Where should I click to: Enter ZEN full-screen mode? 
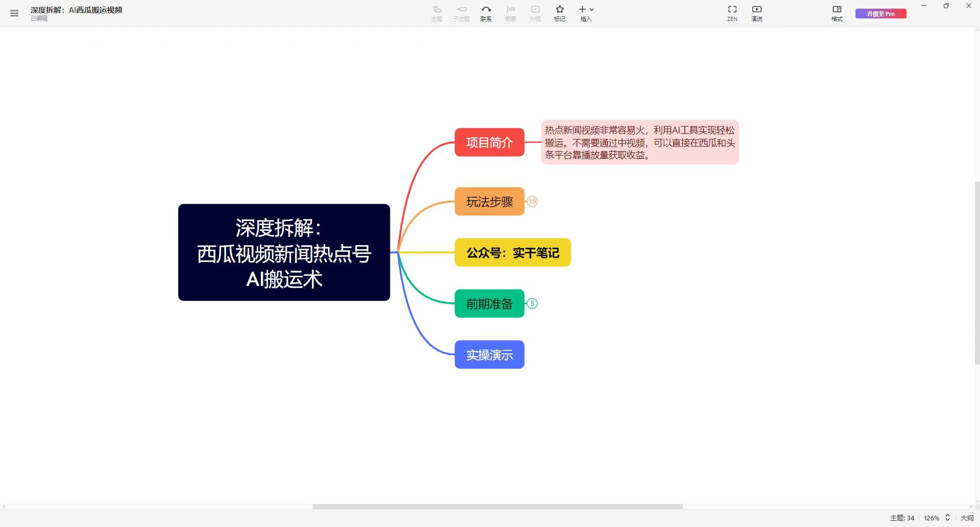[732, 13]
